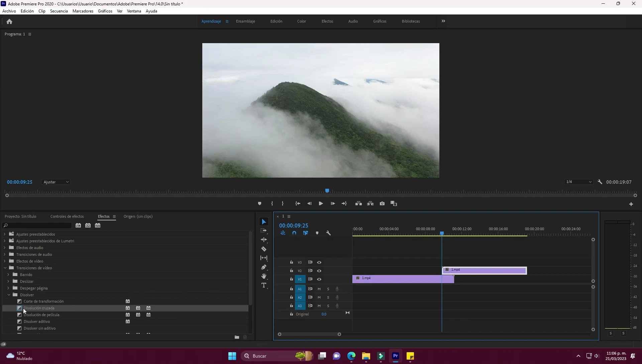This screenshot has width=642, height=364.
Task: Collapse Disolver folder
Action: coord(9,295)
